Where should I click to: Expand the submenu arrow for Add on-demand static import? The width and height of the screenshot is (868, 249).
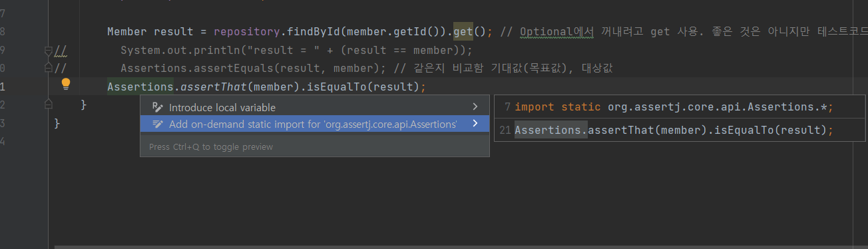pyautogui.click(x=475, y=124)
